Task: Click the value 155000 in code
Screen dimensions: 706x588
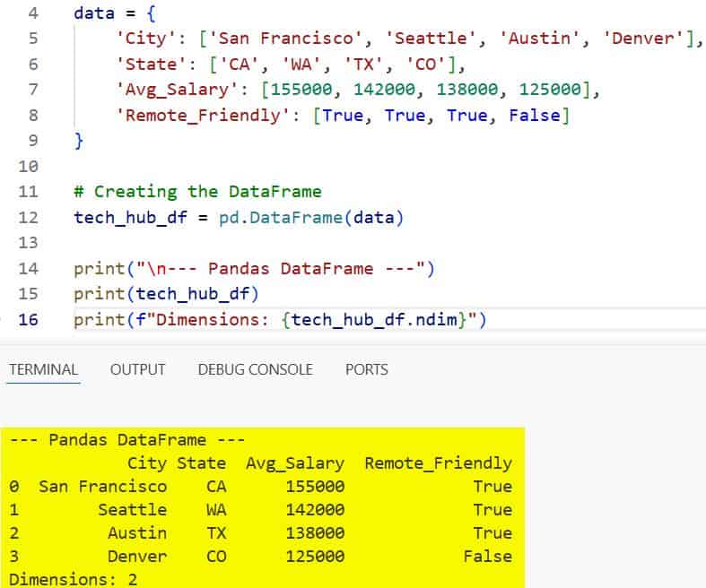Action: [x=301, y=90]
